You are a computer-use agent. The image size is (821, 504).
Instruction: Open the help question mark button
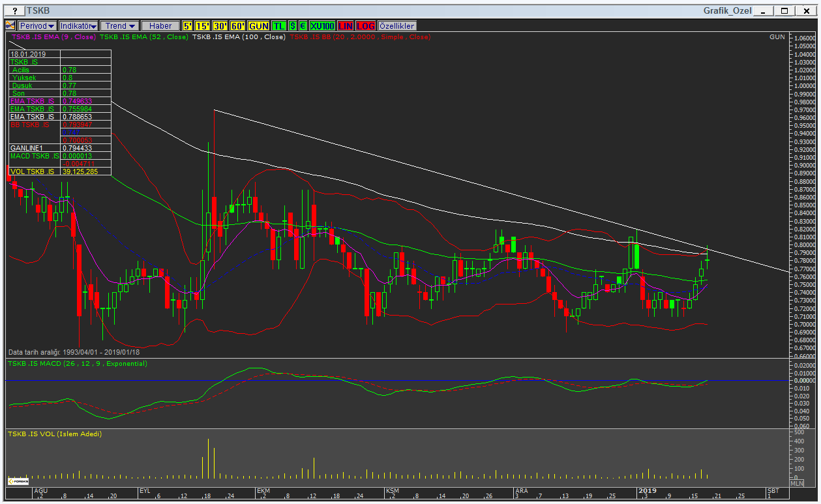click(x=14, y=11)
